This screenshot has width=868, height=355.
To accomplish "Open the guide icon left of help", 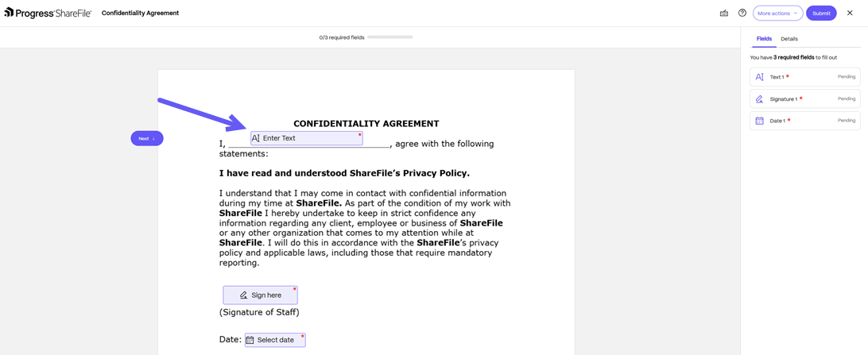I will (723, 13).
